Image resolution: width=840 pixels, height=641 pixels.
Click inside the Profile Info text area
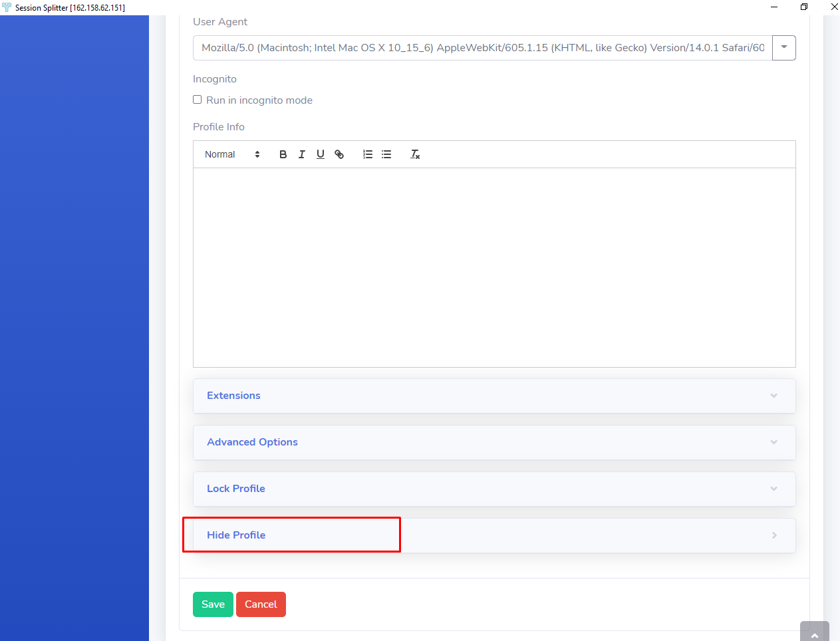click(494, 267)
